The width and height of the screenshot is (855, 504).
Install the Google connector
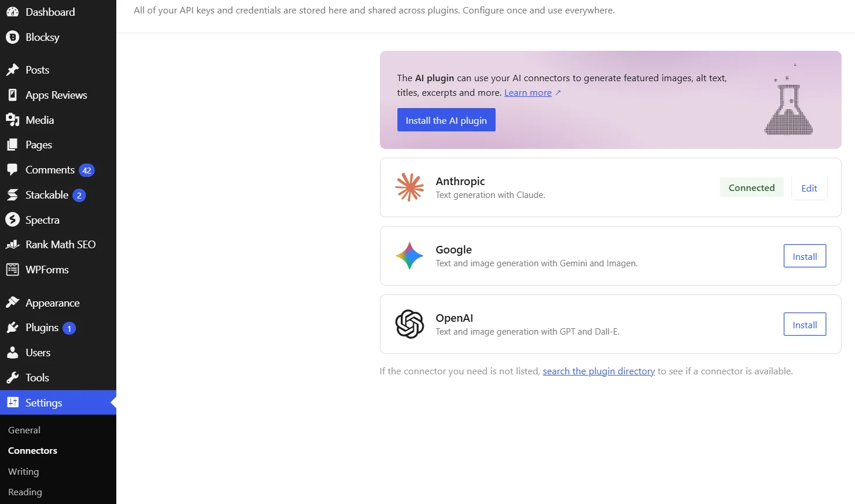point(805,256)
